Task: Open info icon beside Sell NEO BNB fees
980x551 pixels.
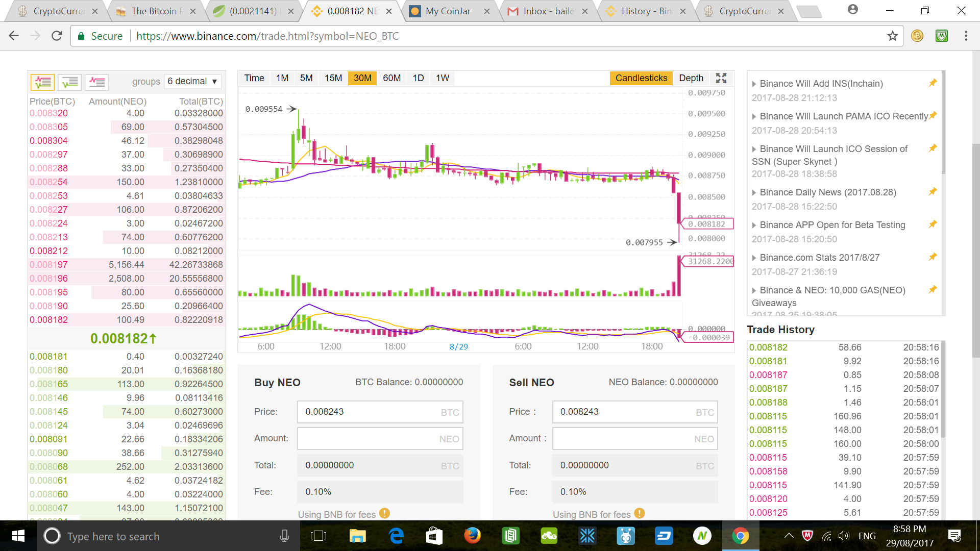Action: [639, 513]
